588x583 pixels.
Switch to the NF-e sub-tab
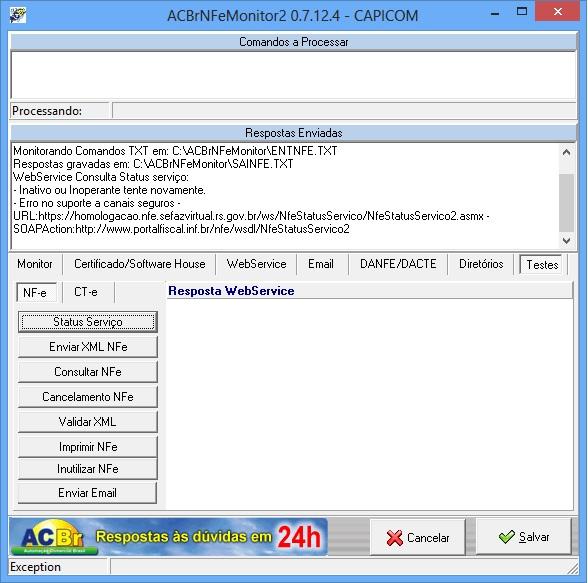(35, 292)
